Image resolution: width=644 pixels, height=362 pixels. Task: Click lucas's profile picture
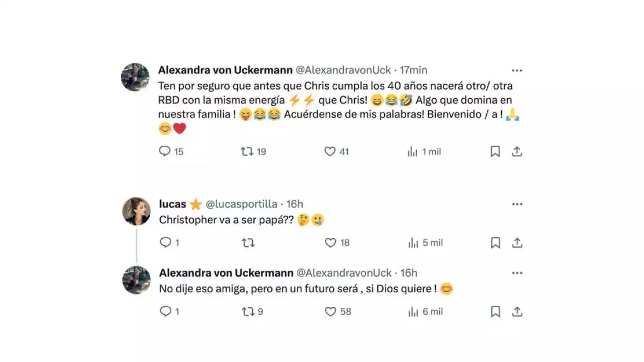136,211
